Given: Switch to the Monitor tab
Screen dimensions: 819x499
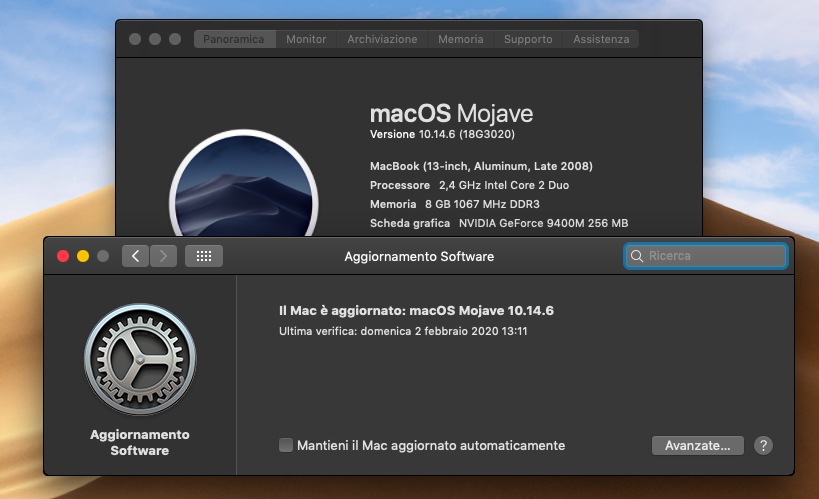Looking at the screenshot, I should tap(306, 39).
